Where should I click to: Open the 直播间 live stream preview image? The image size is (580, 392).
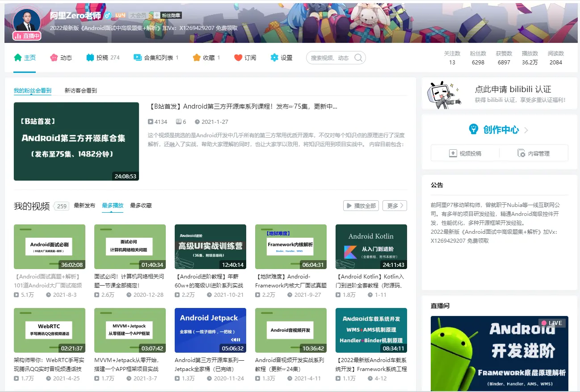point(500,354)
